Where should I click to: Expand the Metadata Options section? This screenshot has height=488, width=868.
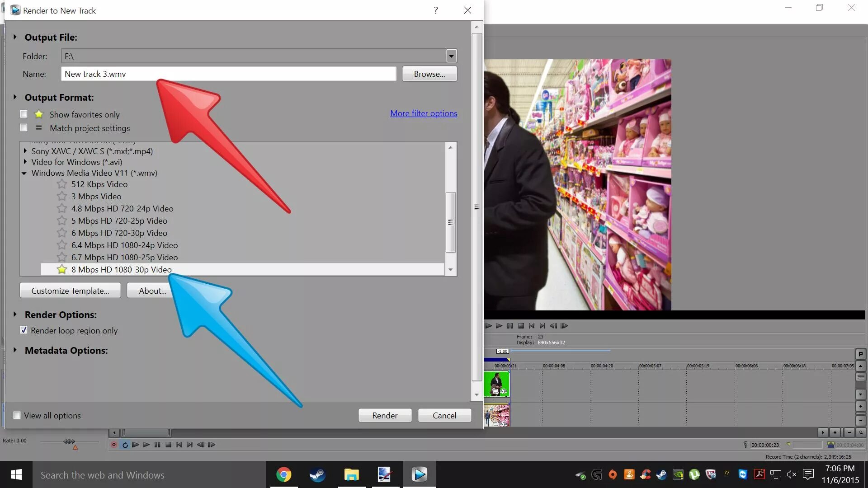[15, 350]
